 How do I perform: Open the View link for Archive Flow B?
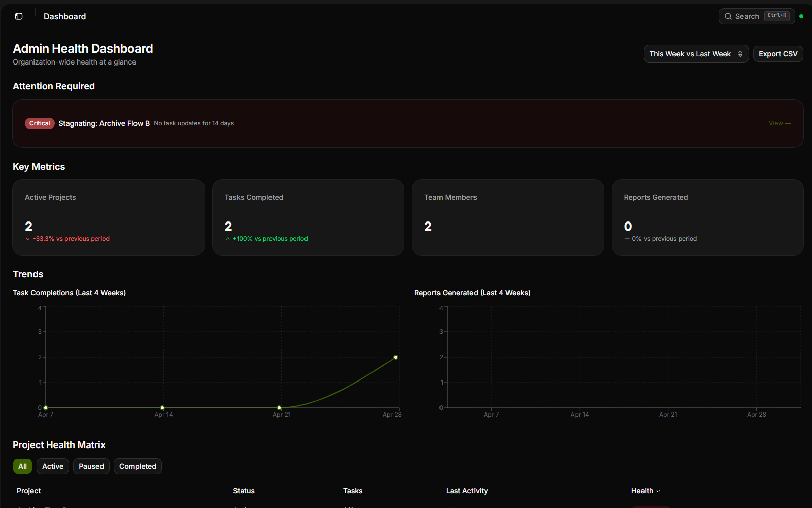click(780, 123)
